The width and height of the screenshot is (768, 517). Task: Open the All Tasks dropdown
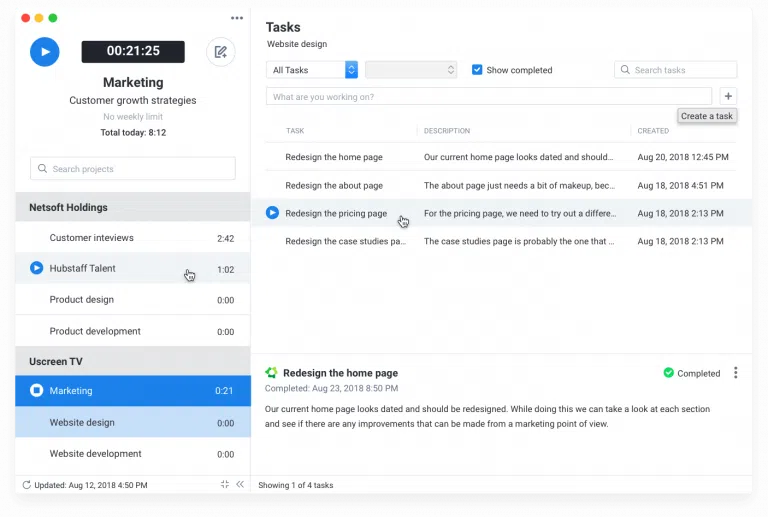[x=312, y=70]
